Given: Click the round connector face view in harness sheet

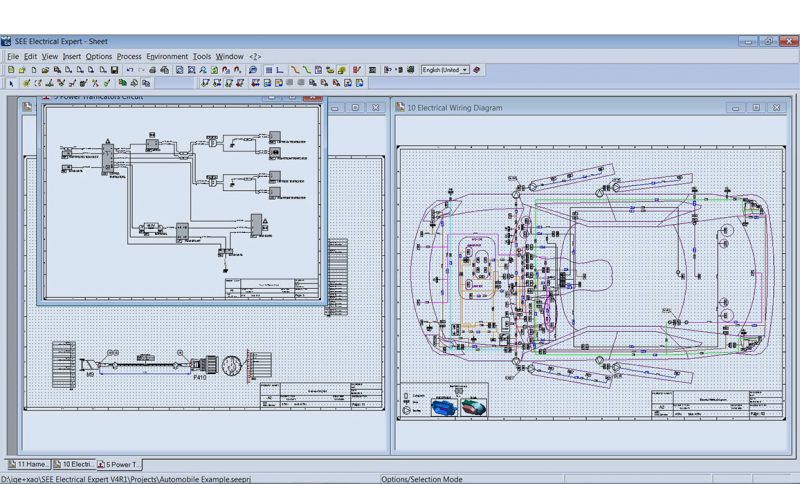Looking at the screenshot, I should [231, 365].
